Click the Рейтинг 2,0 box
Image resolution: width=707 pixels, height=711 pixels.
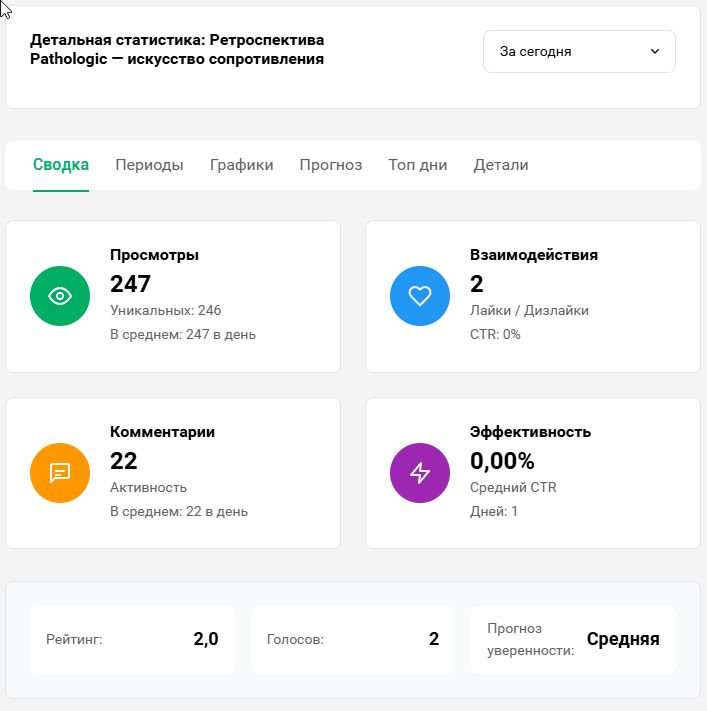pos(132,639)
